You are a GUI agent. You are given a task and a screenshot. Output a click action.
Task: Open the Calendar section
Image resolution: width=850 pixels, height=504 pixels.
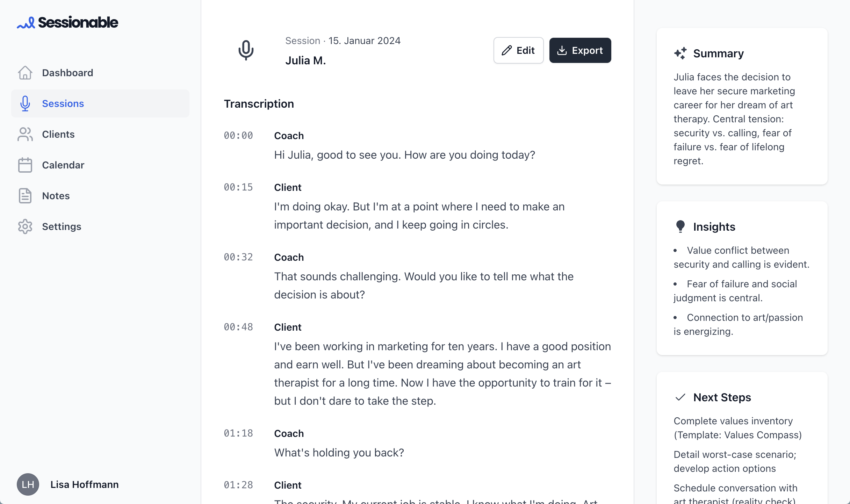(63, 165)
